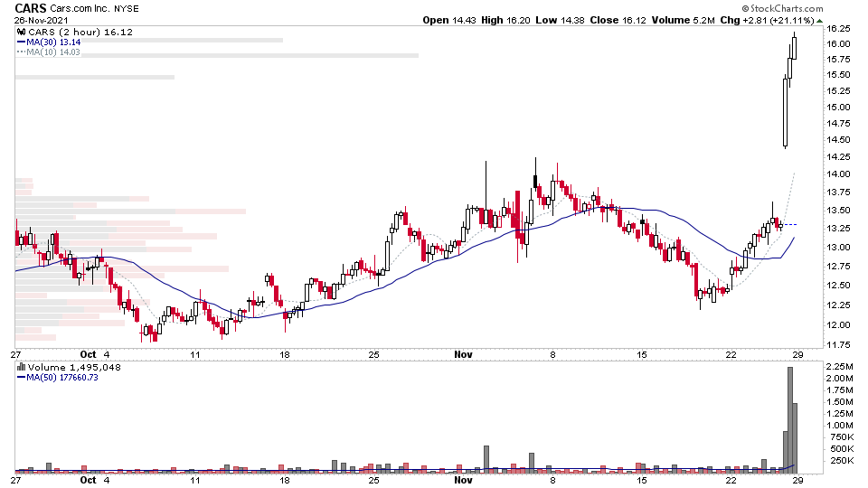This screenshot has height=488, width=868.
Task: Click the copyright symbol before StockCharts.com
Action: (745, 8)
